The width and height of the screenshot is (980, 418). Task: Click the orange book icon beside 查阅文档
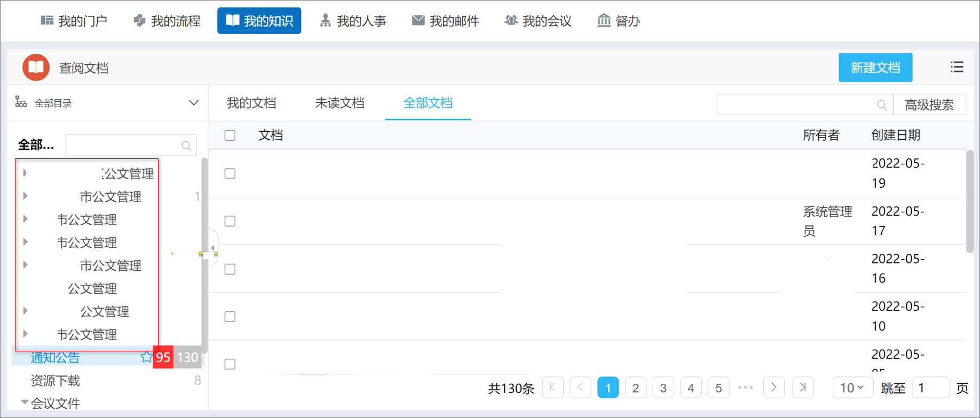click(36, 67)
